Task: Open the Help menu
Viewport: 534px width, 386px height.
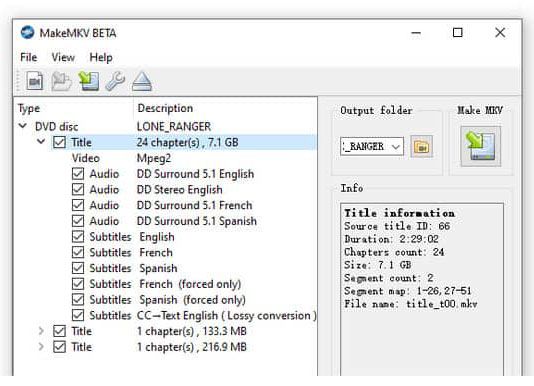Action: point(101,57)
